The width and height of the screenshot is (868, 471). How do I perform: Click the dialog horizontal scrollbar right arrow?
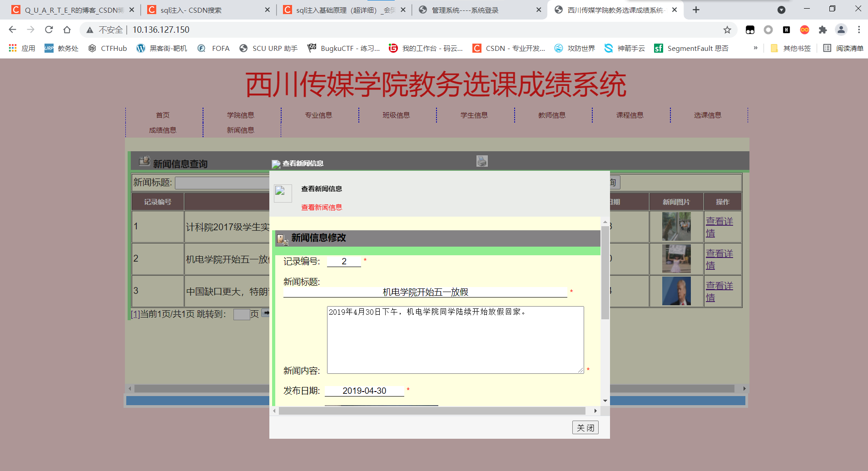coord(595,411)
